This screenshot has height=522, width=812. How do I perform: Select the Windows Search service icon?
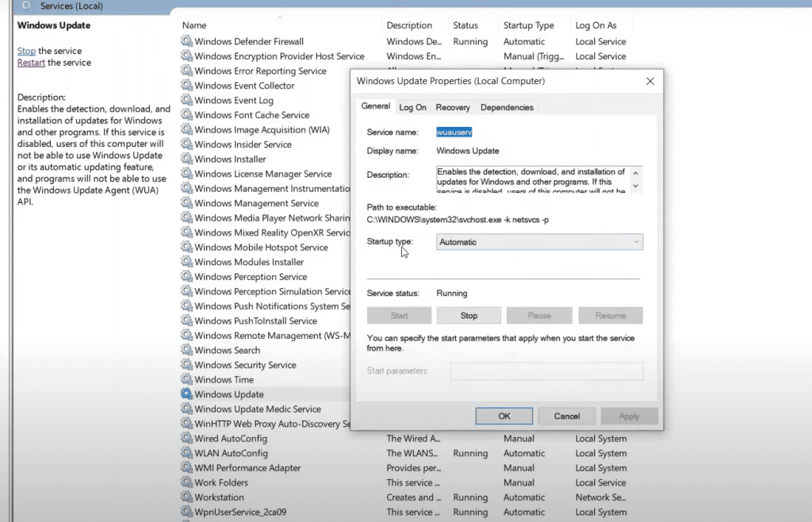tap(186, 350)
